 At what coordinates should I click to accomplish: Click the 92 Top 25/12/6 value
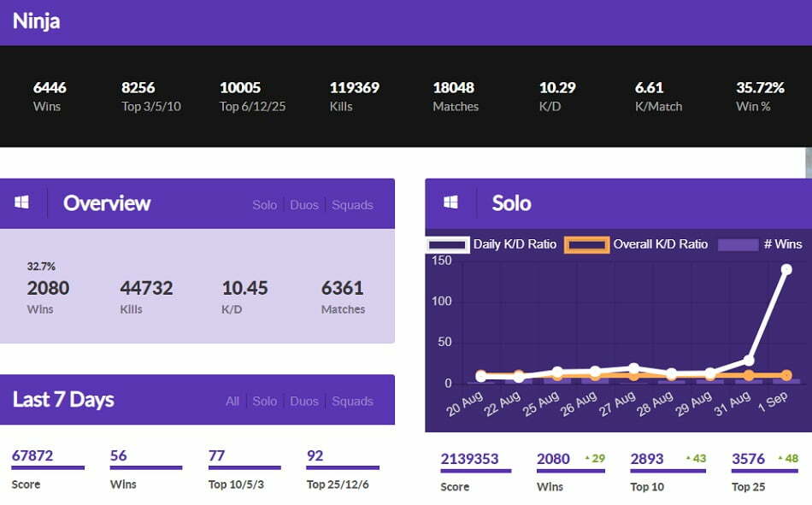[315, 455]
